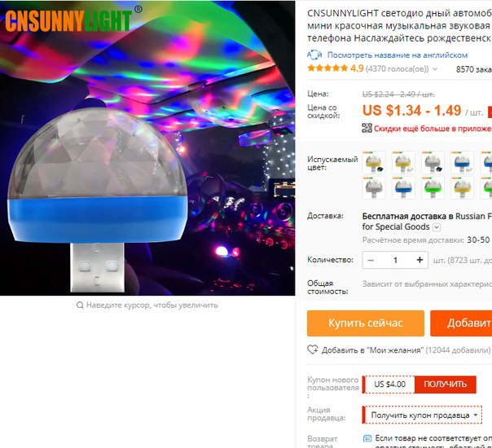
Task: Click the five-star rating icons
Action: (327, 68)
